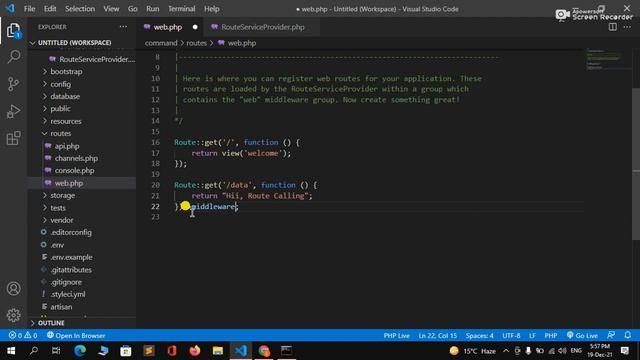Image resolution: width=640 pixels, height=360 pixels.
Task: Expand the vendor folder
Action: coord(62,220)
